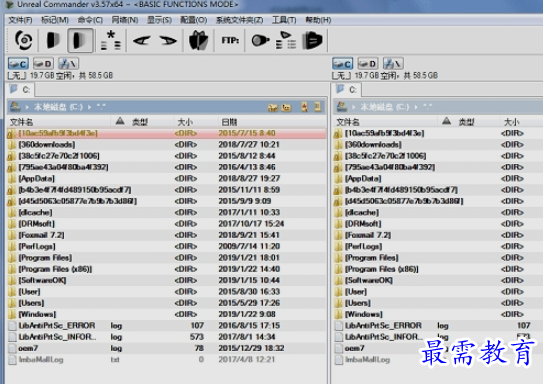This screenshot has height=384, width=543.
Task: Open the 系统文件夹(Z) menu
Action: [240, 20]
